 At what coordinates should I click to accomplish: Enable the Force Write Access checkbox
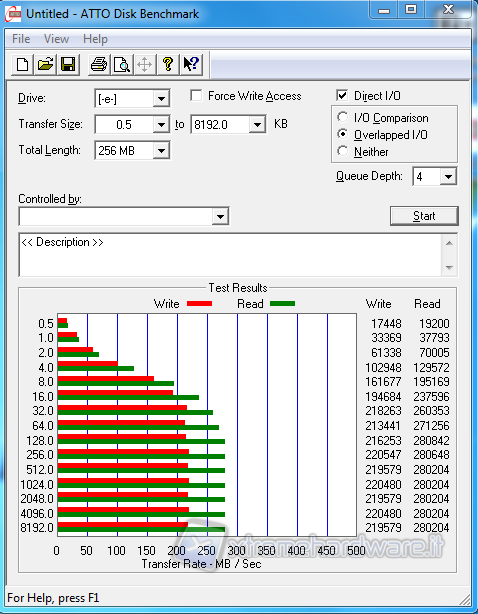[x=196, y=96]
